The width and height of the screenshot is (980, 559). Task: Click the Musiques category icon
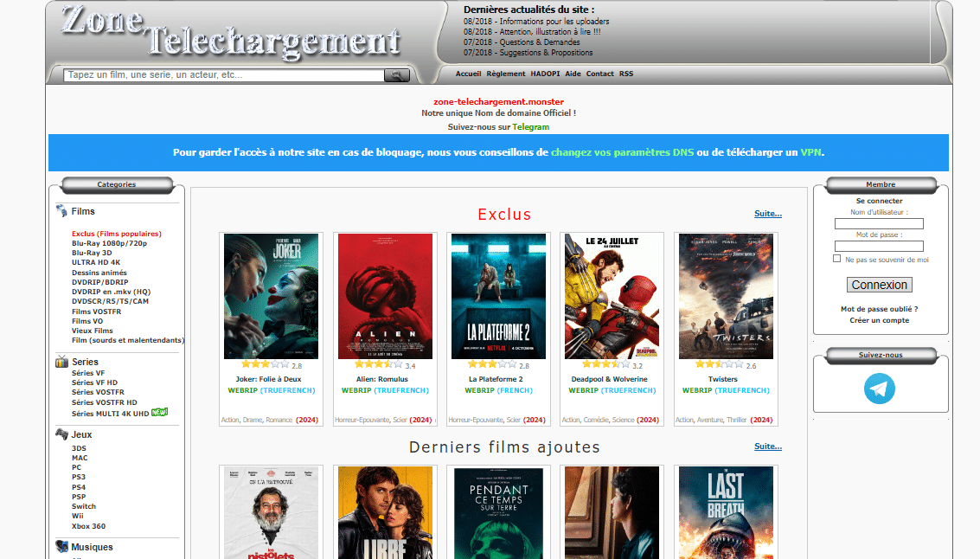[x=61, y=547]
